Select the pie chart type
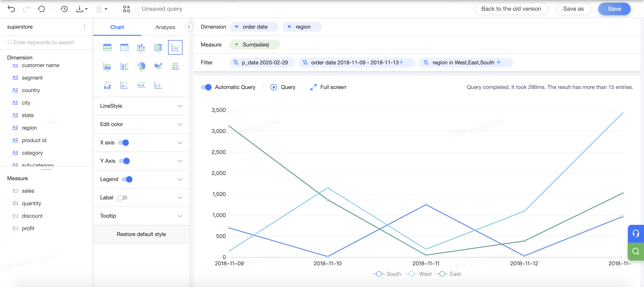644x287 pixels. click(141, 66)
